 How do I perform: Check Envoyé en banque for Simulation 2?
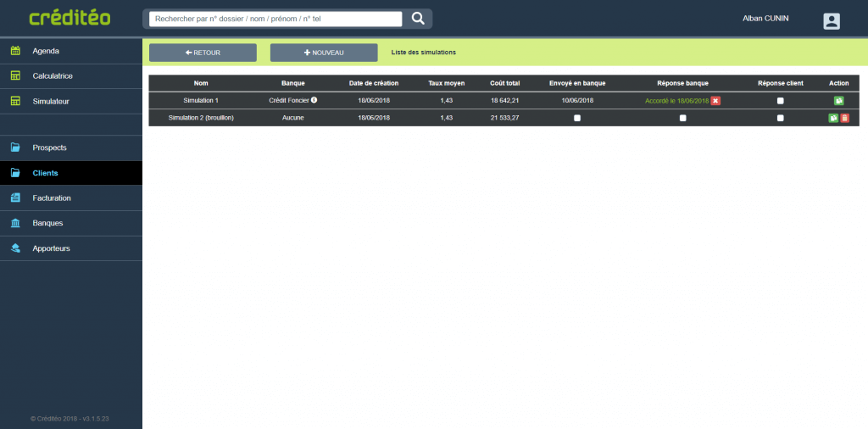click(x=577, y=118)
